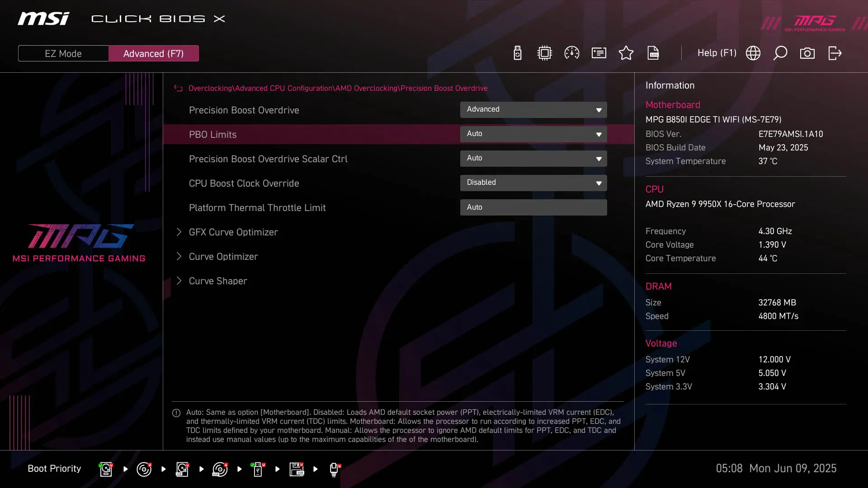
Task: Open the language globe icon
Action: pyautogui.click(x=753, y=53)
